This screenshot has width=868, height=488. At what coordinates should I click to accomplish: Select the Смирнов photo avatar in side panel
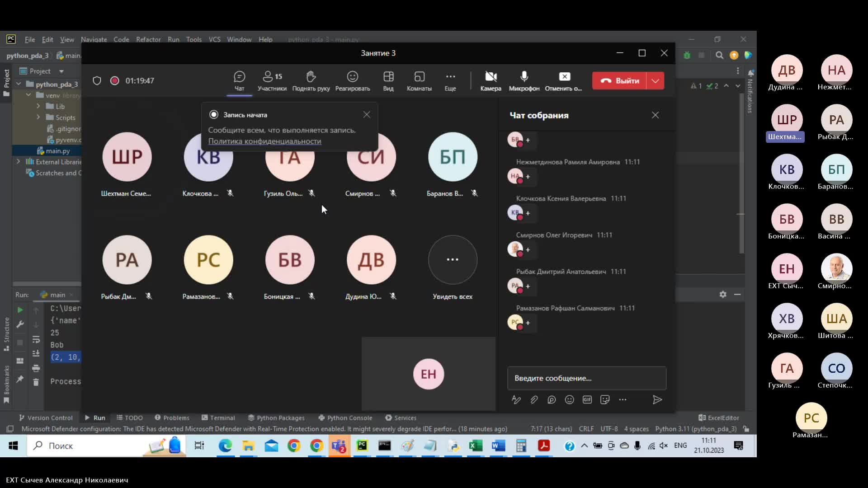click(x=836, y=269)
